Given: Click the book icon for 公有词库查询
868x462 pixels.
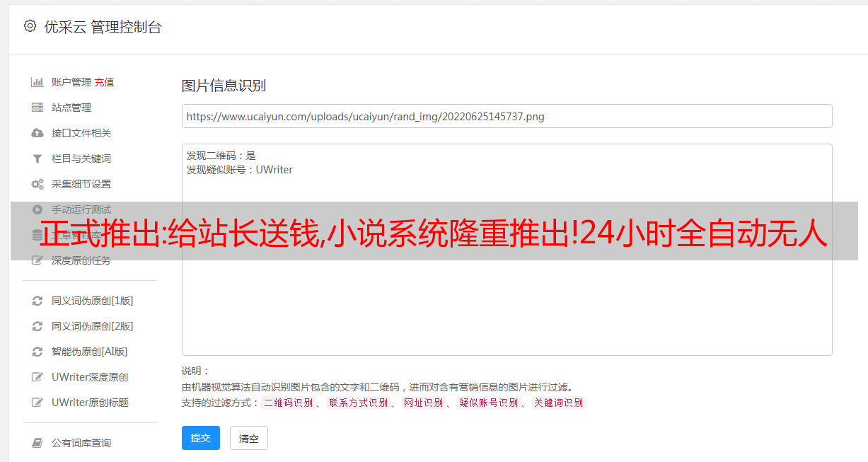Looking at the screenshot, I should tap(37, 443).
